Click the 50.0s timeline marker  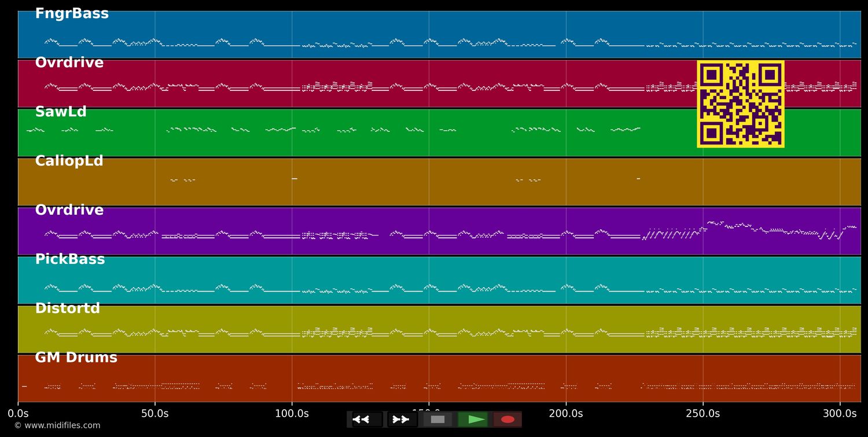point(155,413)
